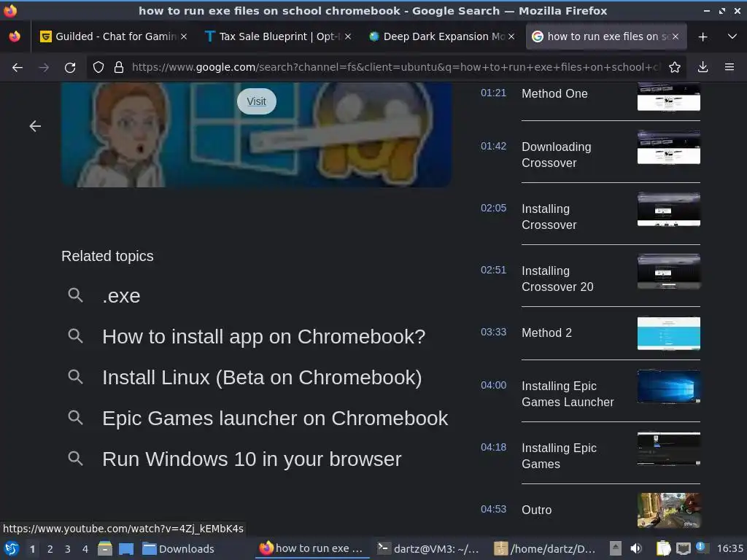The image size is (747, 560).
Task: Open update notification tray icon
Action: 701,548
